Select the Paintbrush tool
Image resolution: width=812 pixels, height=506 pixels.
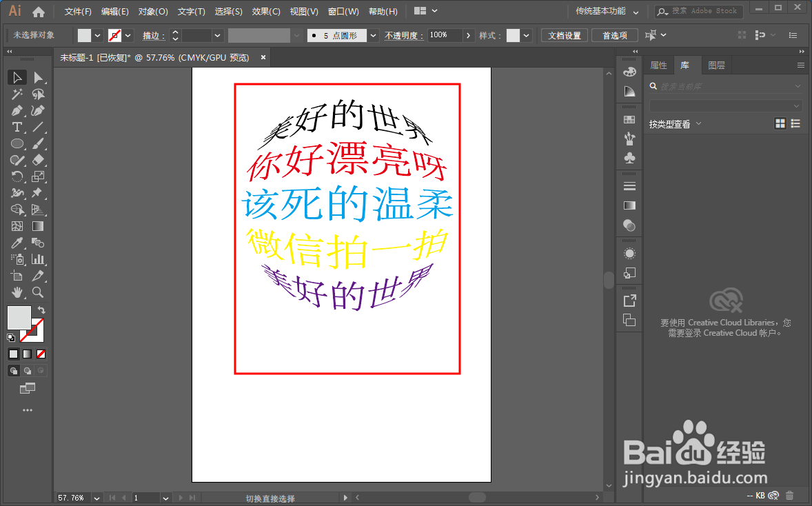coord(39,144)
